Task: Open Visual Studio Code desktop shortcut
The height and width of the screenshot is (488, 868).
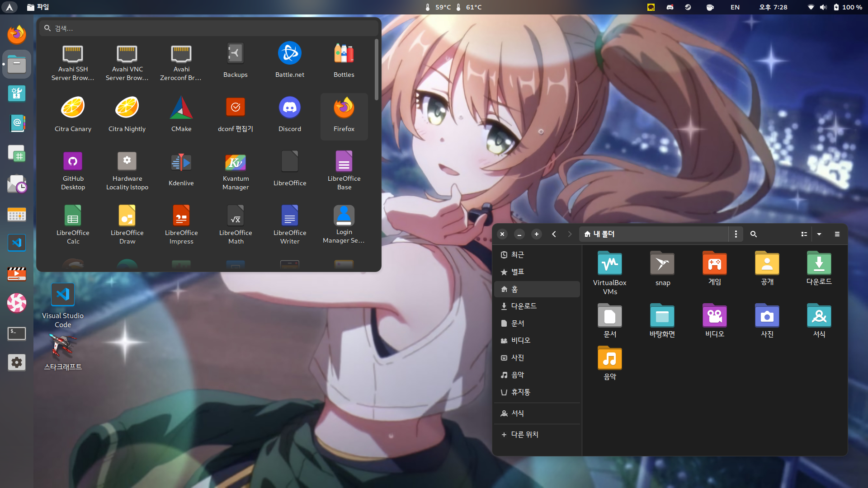Action: click(x=63, y=305)
